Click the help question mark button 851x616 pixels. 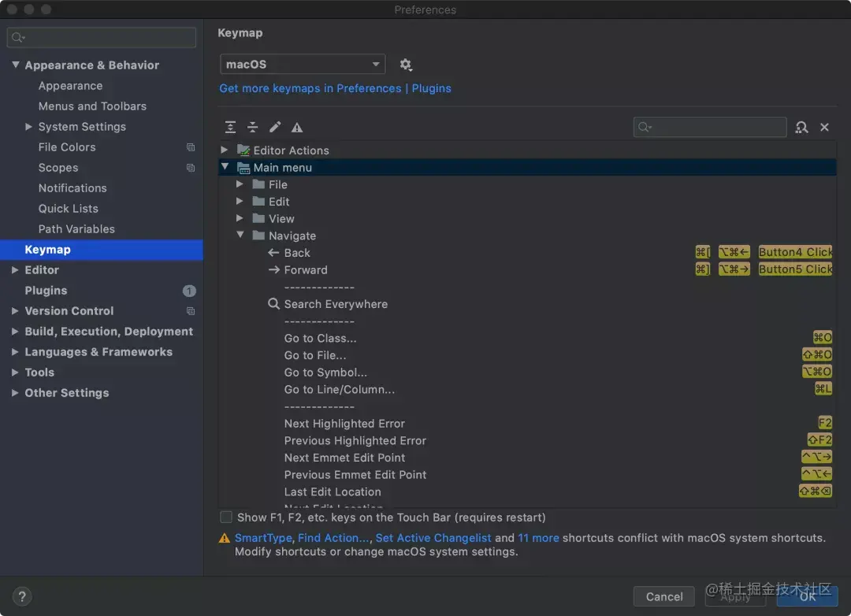pos(22,596)
